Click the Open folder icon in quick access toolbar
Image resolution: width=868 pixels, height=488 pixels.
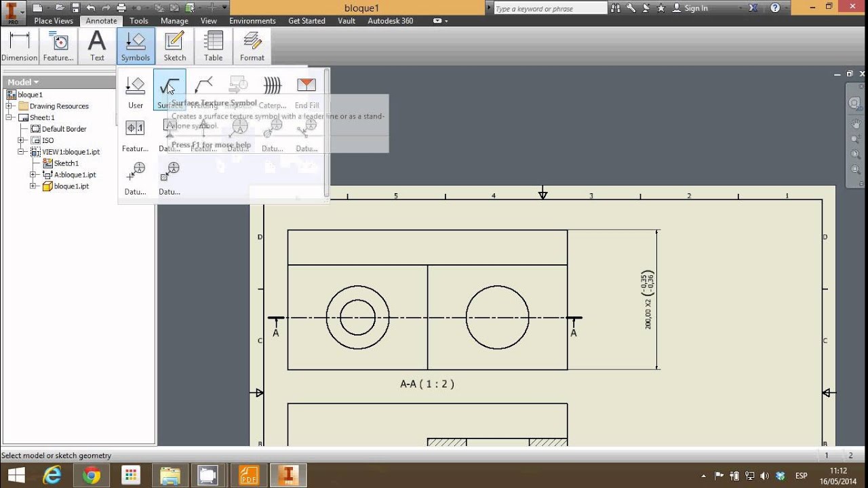pos(61,8)
